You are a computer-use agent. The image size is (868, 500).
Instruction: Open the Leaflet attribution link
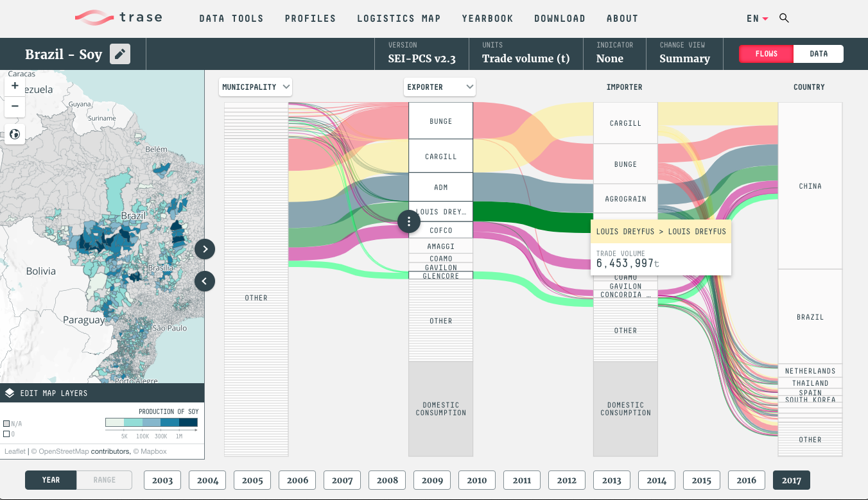(x=15, y=451)
